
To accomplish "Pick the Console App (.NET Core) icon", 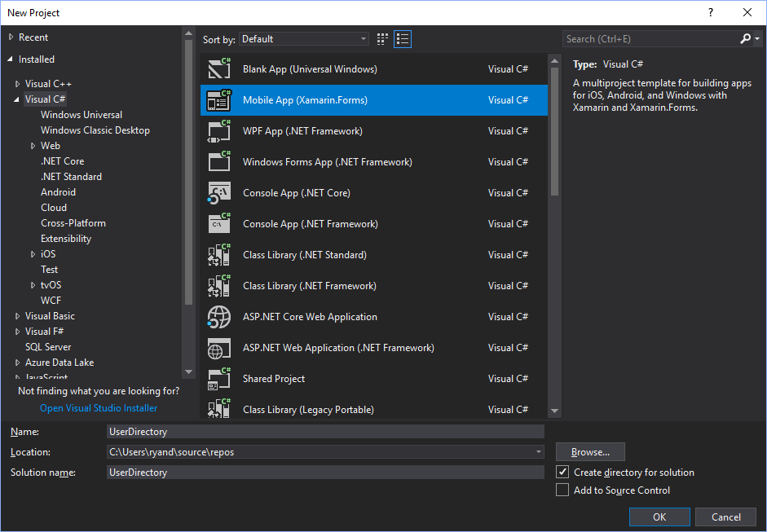I will [219, 192].
